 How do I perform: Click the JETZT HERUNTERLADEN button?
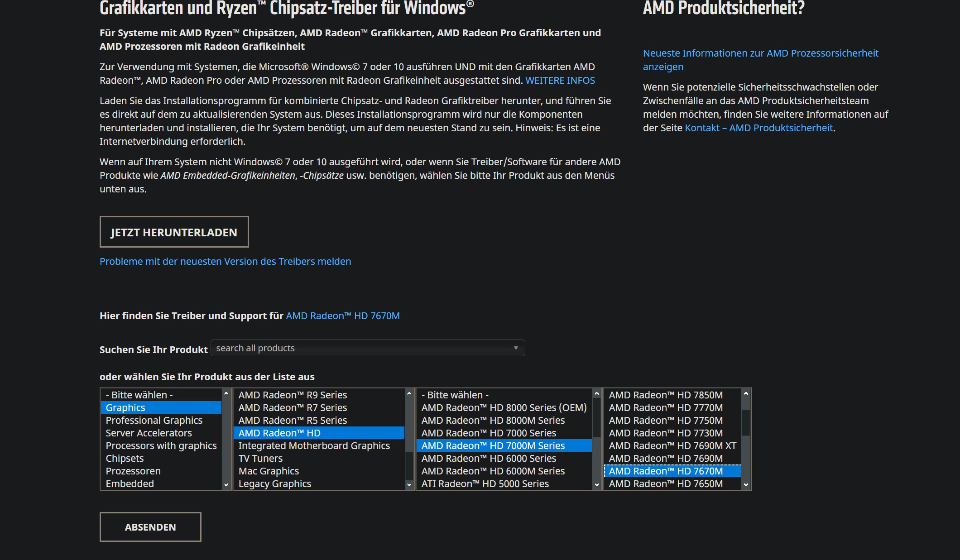174,232
